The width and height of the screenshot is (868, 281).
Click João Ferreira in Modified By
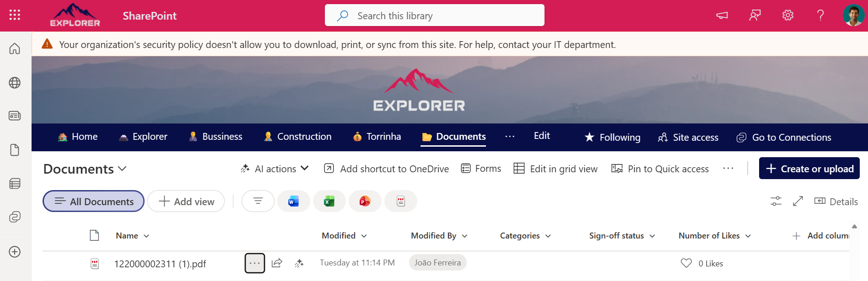tap(438, 263)
